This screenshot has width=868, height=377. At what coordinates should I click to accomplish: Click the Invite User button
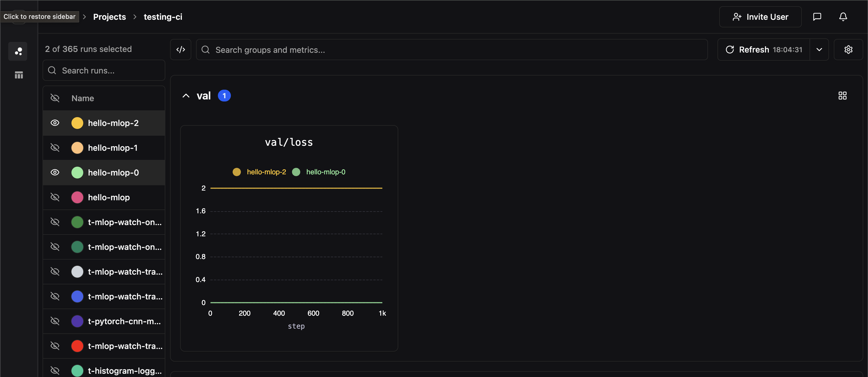760,17
